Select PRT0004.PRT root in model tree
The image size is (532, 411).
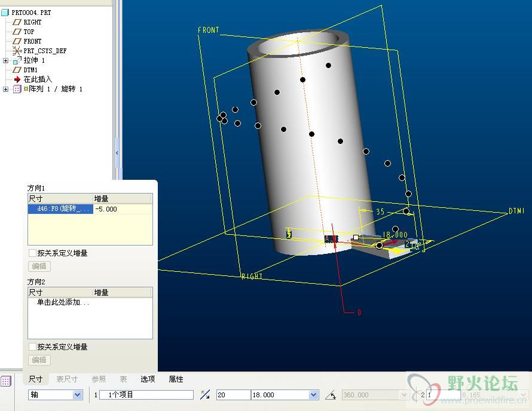pos(31,13)
